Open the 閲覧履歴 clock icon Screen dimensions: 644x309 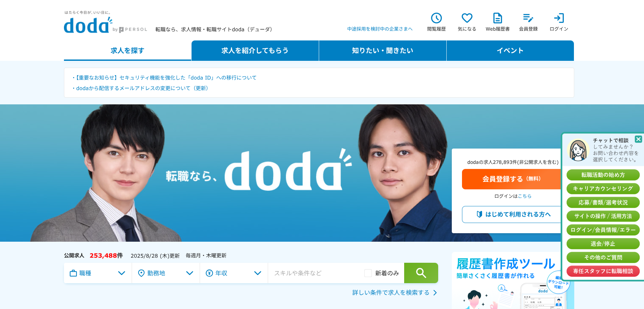point(436,18)
